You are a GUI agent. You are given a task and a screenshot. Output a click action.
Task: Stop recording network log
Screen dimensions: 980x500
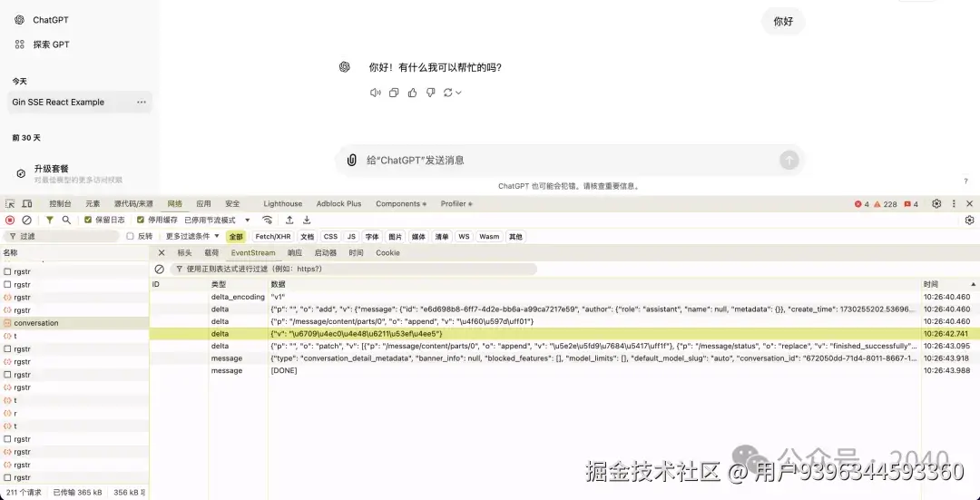10,220
